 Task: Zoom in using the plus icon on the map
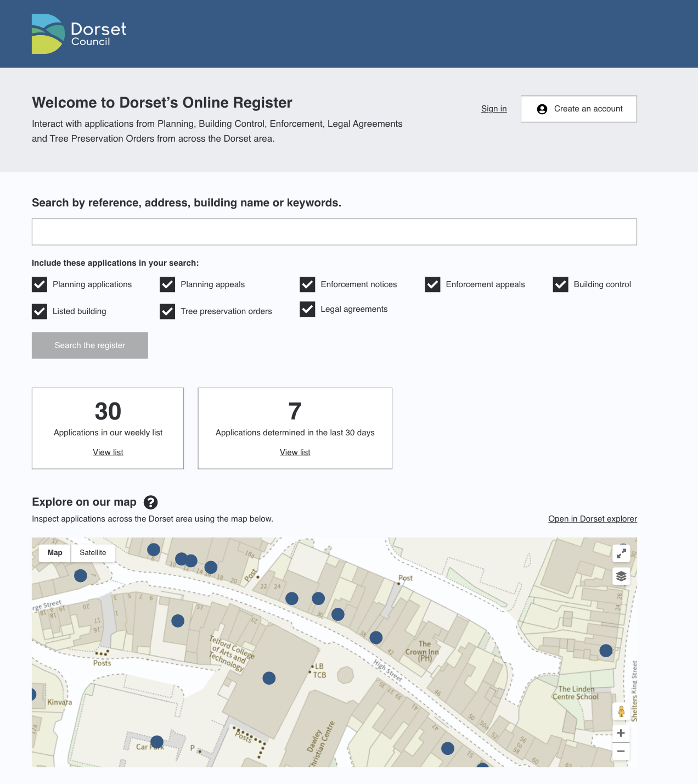pos(621,732)
